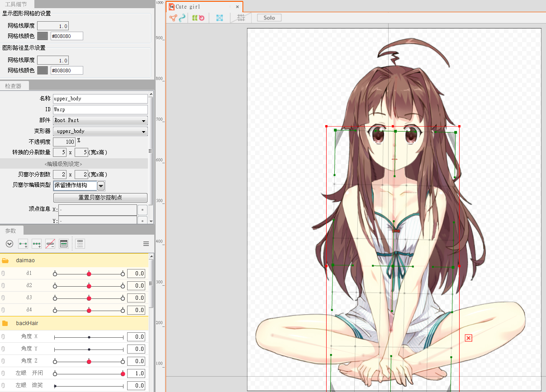Close the Cute girl document tab

pos(237,7)
